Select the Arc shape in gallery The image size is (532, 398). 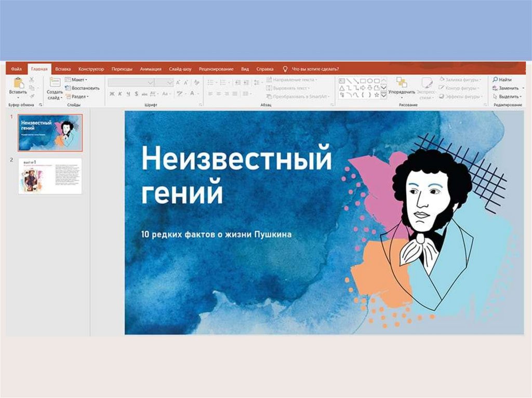(349, 95)
